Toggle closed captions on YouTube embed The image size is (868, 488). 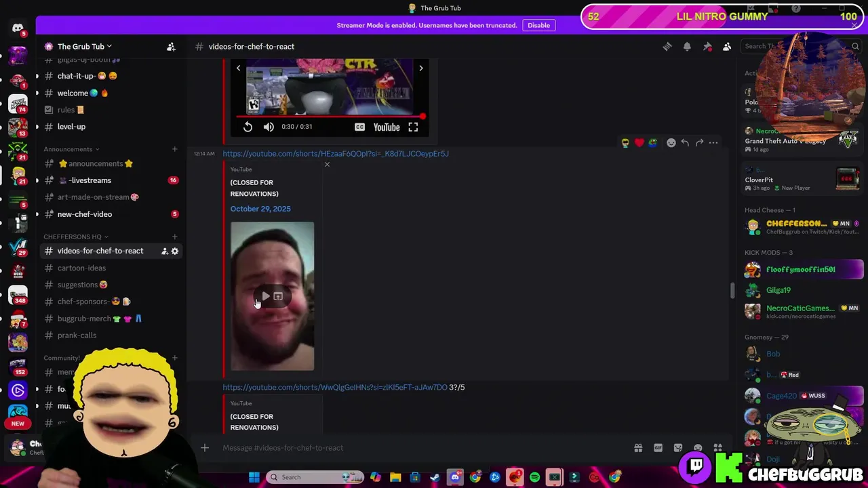359,127
